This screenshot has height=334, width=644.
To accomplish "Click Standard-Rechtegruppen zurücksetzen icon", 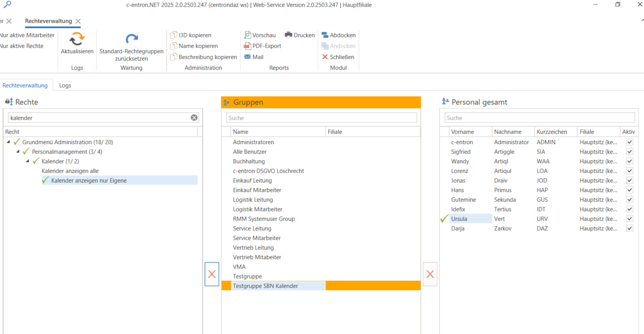I will [131, 39].
